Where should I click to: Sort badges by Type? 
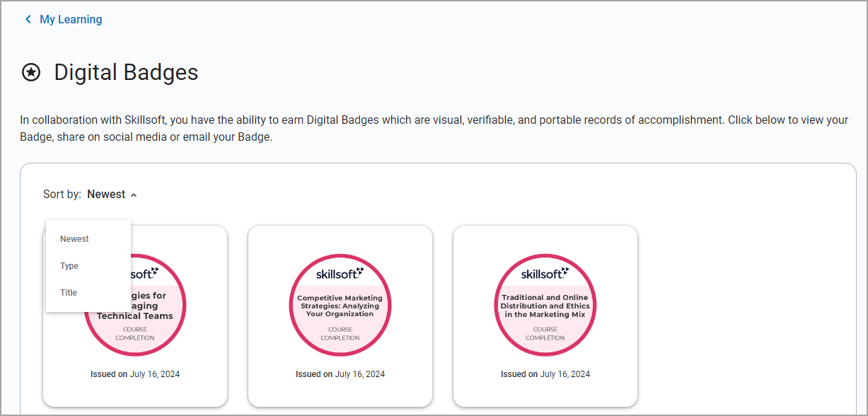69,266
